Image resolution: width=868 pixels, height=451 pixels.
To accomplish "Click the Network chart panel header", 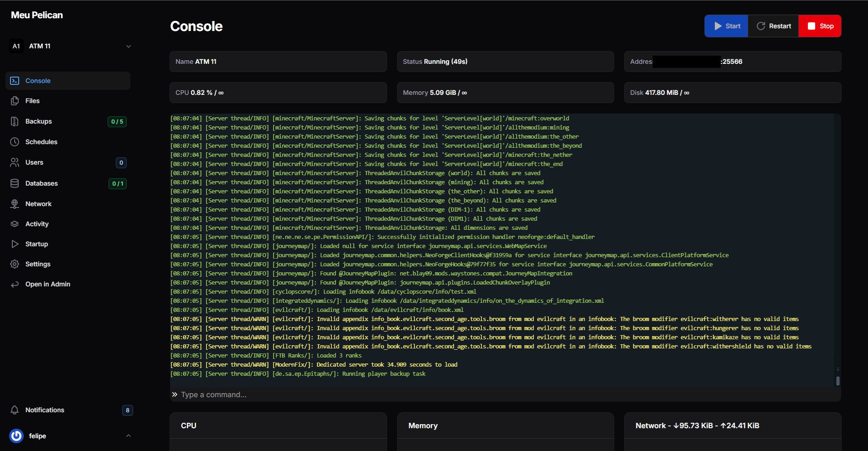I will [733, 425].
